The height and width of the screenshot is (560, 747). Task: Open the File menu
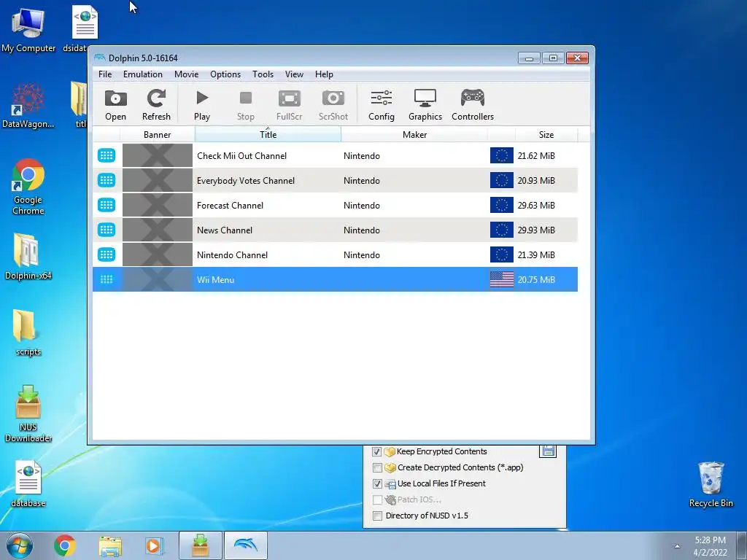[105, 74]
